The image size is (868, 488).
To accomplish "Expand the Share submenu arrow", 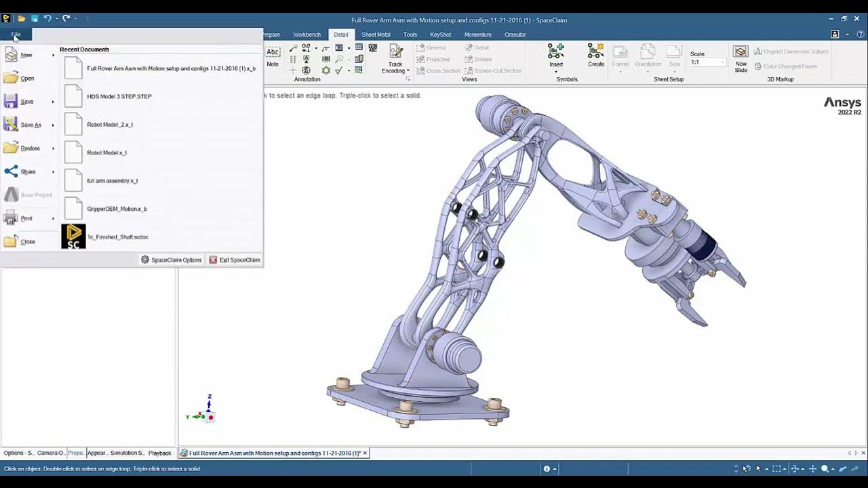I will 53,172.
